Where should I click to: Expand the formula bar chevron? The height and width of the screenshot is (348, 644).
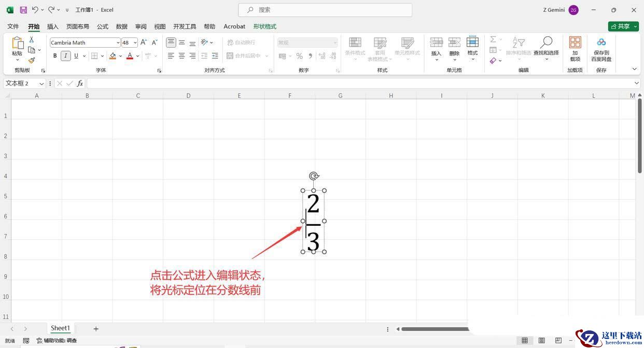coord(637,83)
